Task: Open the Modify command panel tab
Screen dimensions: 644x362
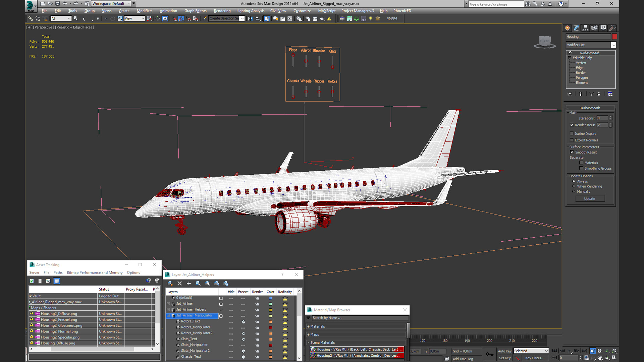Action: point(576,28)
